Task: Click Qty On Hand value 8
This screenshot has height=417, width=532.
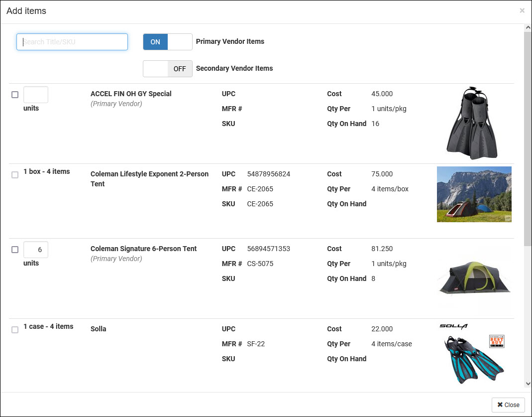Action: point(373,278)
